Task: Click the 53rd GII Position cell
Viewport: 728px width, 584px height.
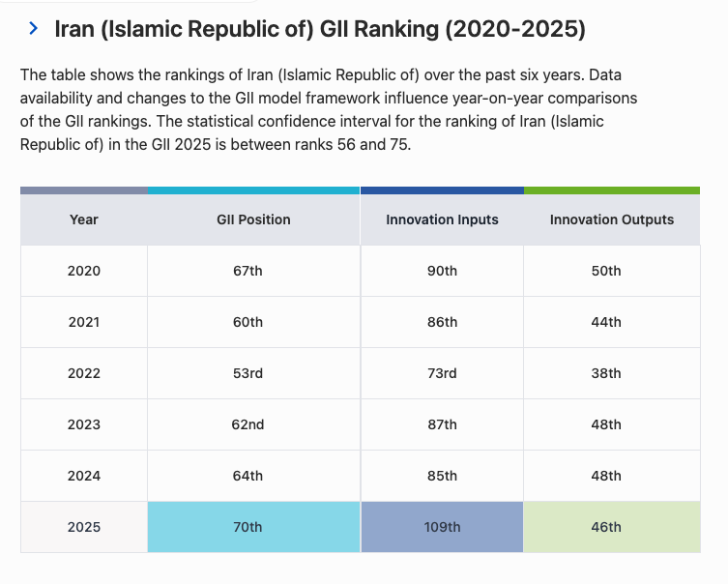Action: 253,373
